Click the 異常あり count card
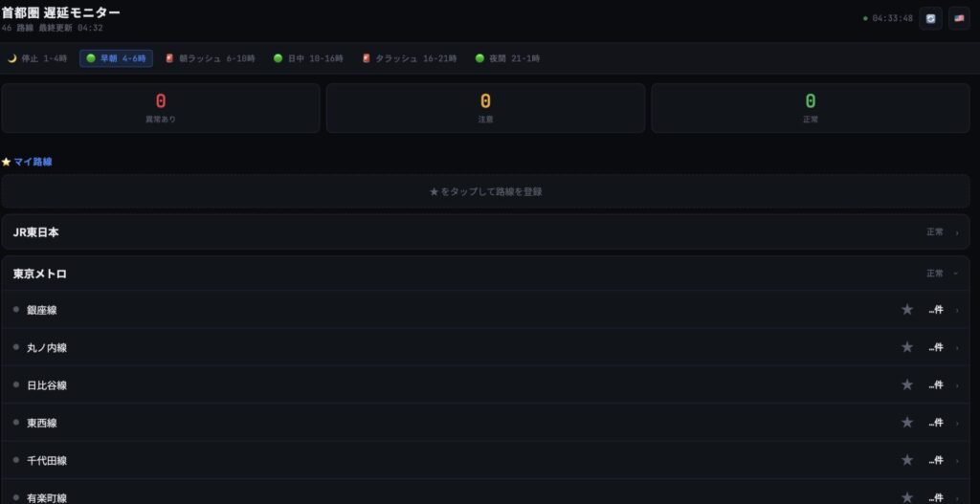980x504 pixels. pos(161,107)
